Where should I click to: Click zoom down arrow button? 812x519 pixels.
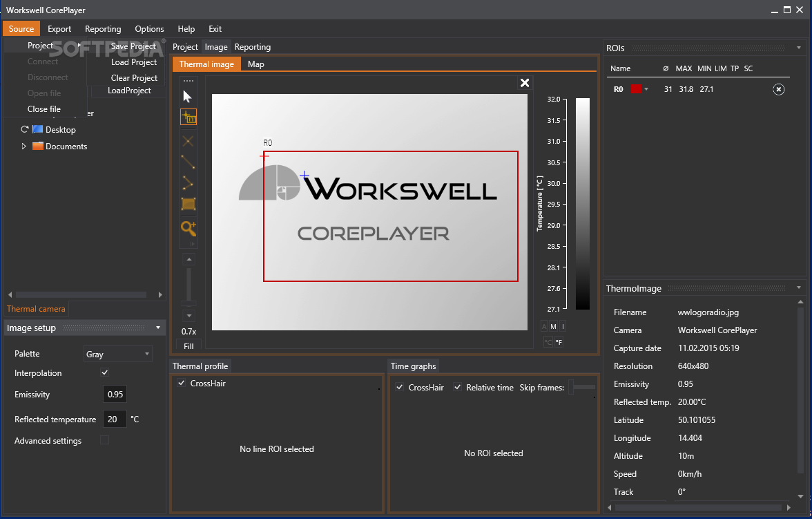tap(189, 315)
